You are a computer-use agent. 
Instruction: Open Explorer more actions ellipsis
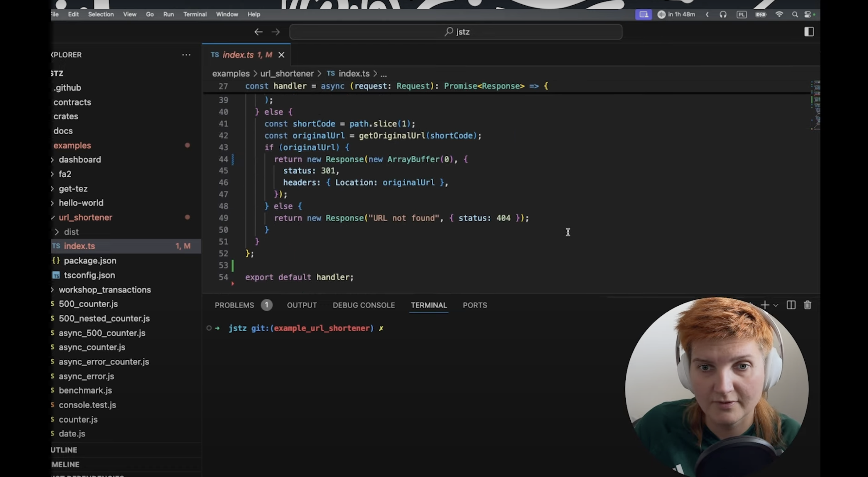[x=186, y=55]
